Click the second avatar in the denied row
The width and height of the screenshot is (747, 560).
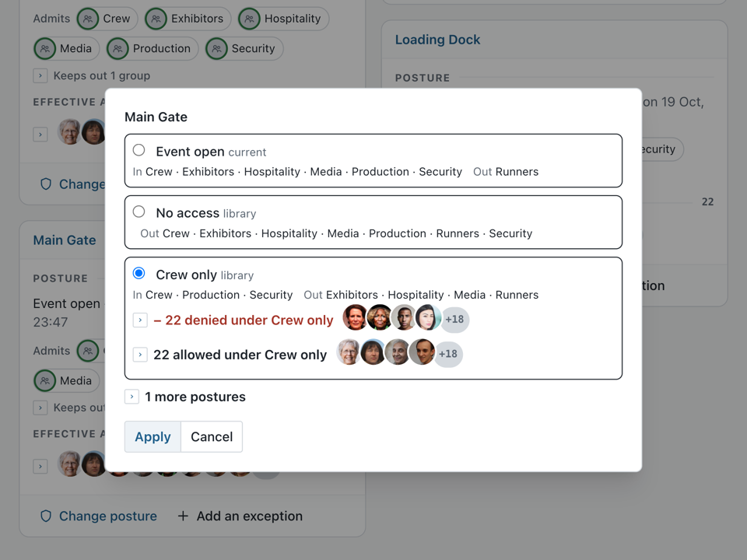point(380,318)
